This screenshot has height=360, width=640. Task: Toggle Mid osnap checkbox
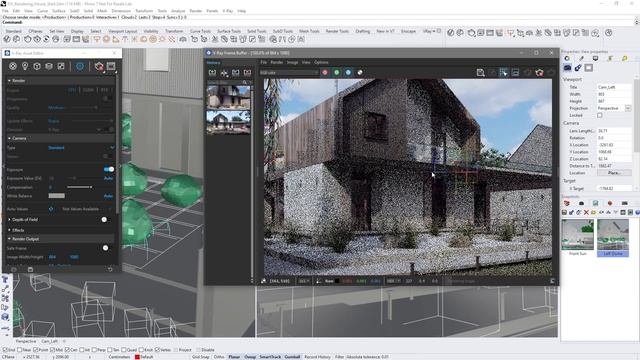point(52,350)
